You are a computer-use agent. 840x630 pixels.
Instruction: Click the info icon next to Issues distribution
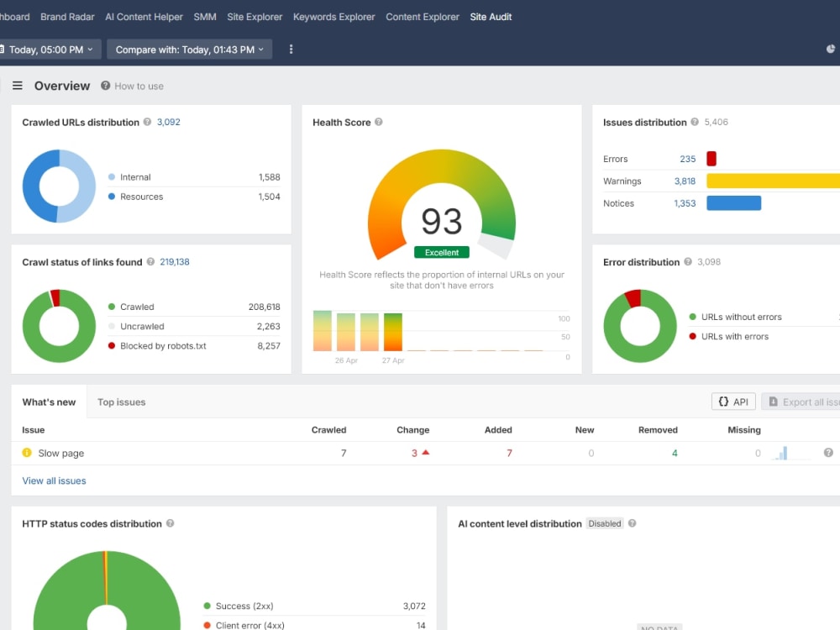695,122
